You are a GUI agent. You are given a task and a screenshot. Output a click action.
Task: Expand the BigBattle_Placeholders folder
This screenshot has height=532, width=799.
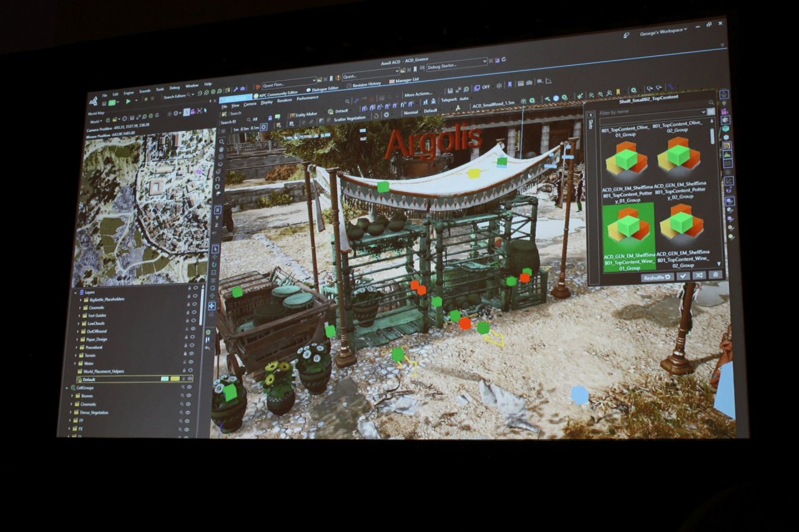(81, 299)
